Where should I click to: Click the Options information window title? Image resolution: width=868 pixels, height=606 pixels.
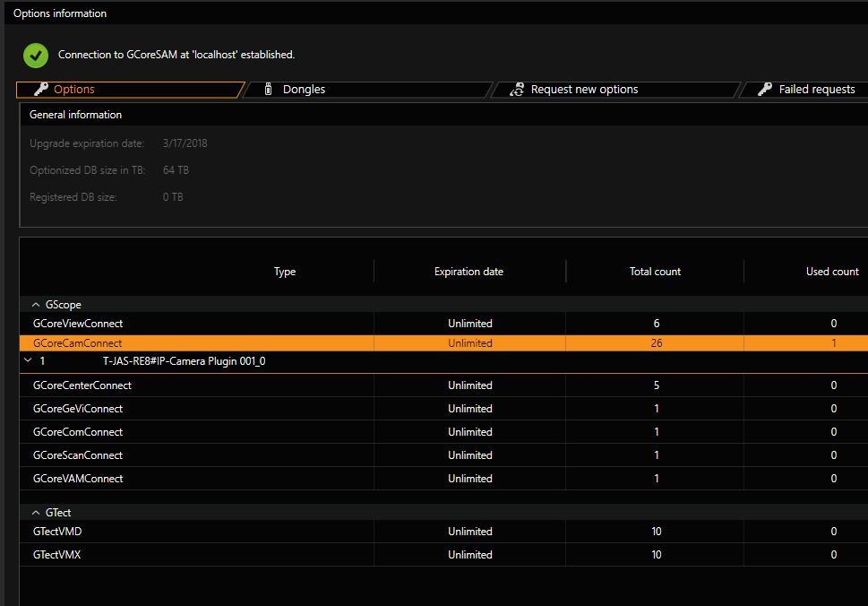(x=60, y=13)
